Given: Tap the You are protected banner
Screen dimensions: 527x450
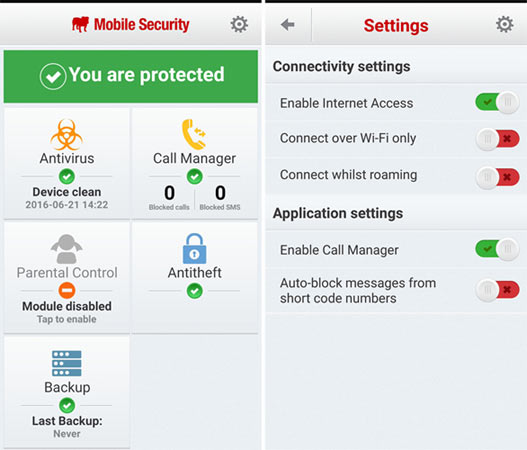Looking at the screenshot, I should point(131,76).
